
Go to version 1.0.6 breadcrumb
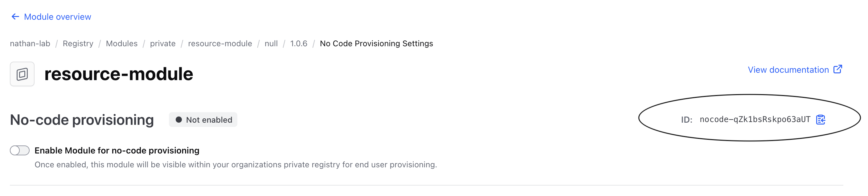[x=299, y=43]
